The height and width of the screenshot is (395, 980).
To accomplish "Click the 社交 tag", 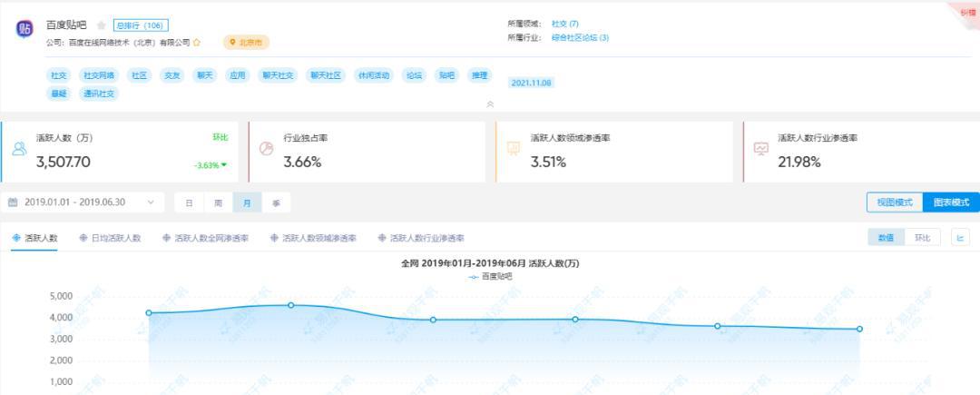I will pos(59,75).
